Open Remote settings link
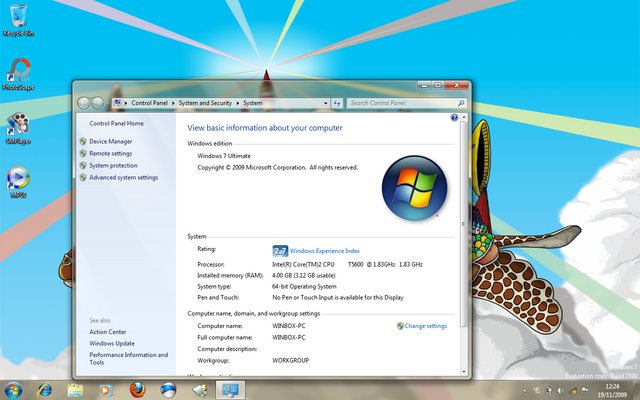 click(111, 153)
